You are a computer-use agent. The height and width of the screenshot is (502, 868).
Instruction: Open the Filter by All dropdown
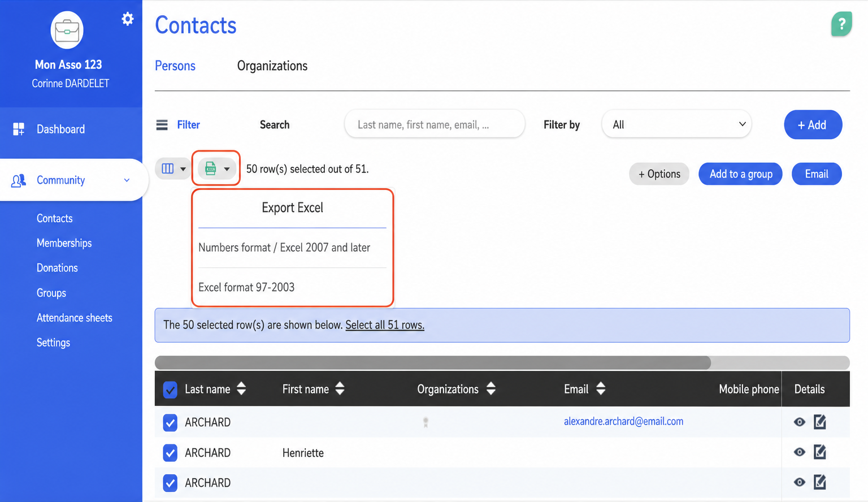pyautogui.click(x=677, y=124)
